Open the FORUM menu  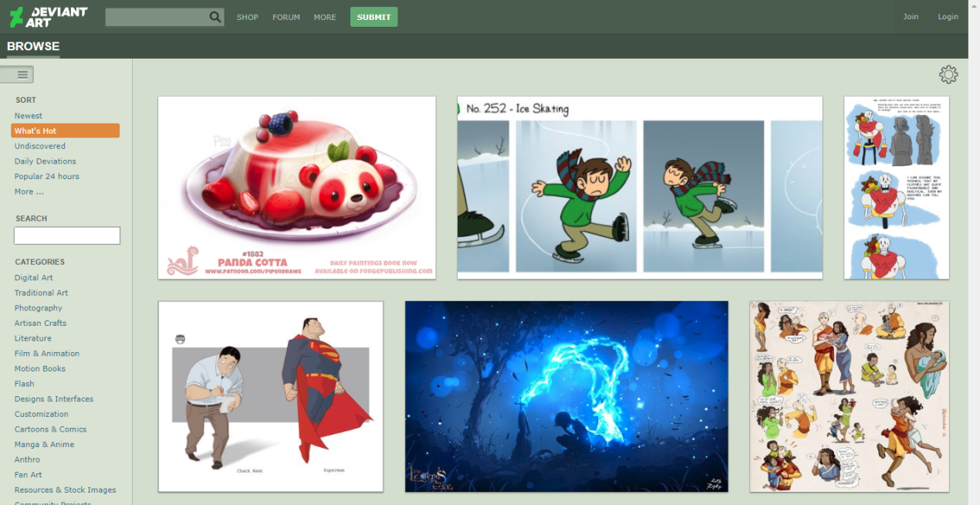(x=286, y=17)
